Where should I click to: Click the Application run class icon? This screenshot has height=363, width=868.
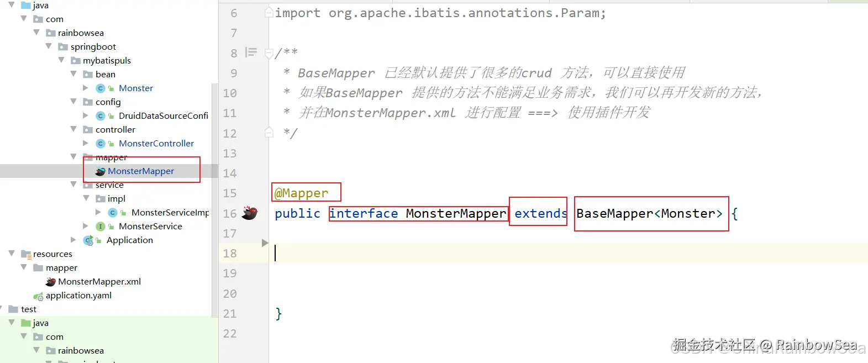[x=88, y=240]
